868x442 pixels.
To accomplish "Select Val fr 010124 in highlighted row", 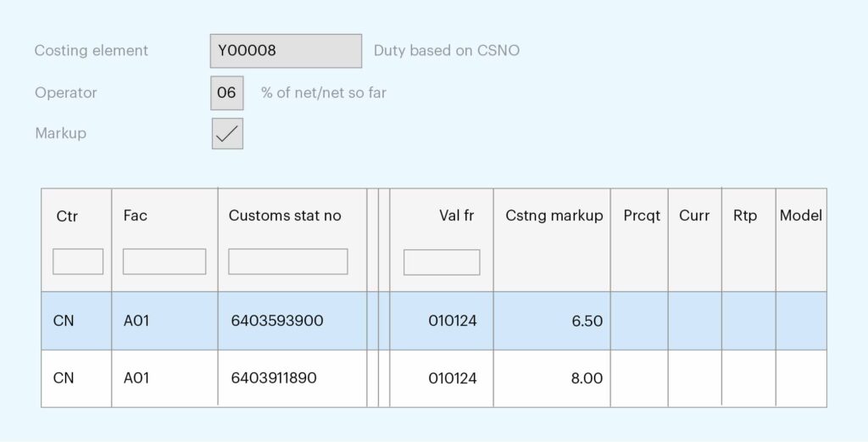I will (x=453, y=321).
